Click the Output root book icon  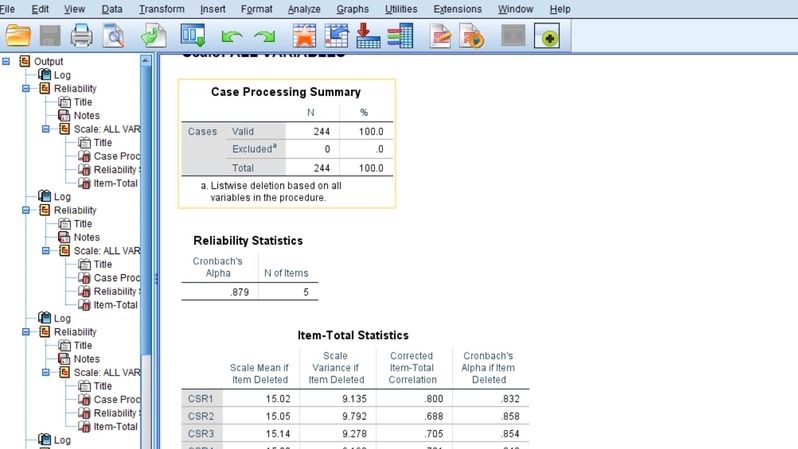24,61
